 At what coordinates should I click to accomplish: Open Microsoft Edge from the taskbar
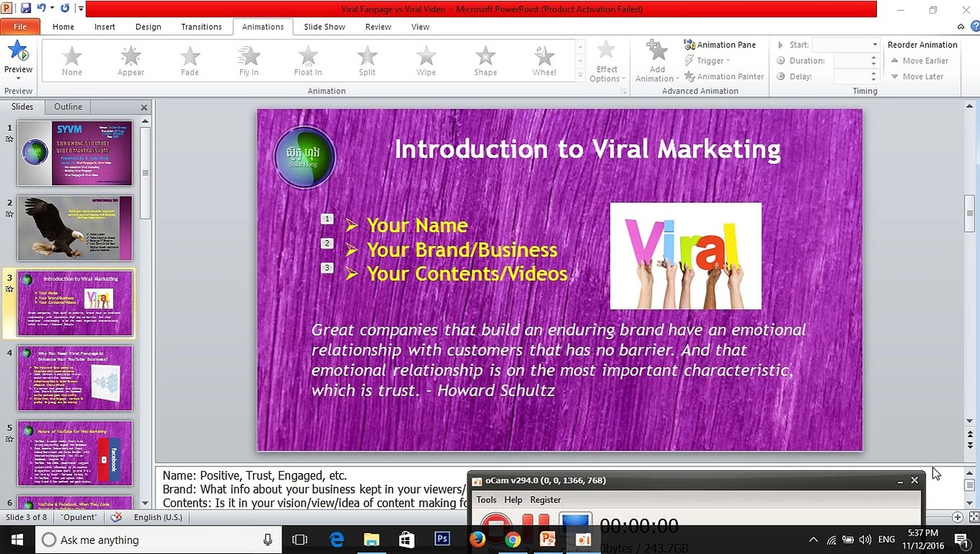tap(336, 540)
